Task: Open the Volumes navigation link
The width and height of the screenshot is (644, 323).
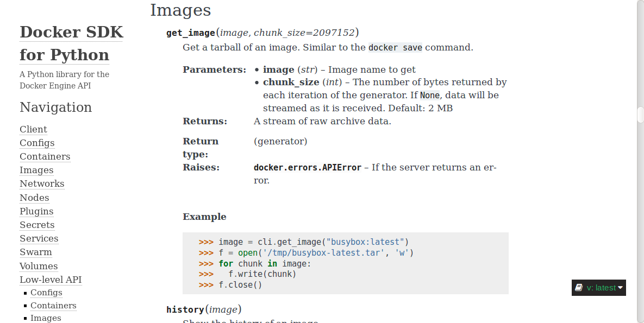Action: (39, 266)
